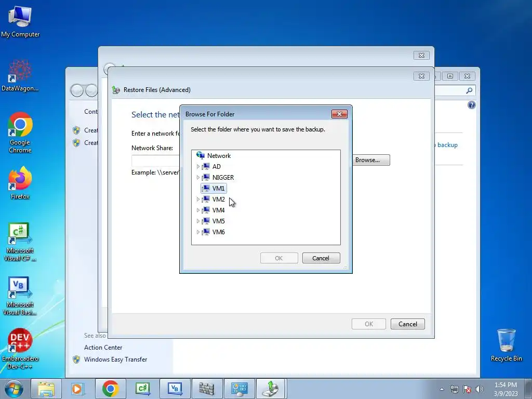Open Windows Explorer from the taskbar
This screenshot has height=399, width=532.
46,389
